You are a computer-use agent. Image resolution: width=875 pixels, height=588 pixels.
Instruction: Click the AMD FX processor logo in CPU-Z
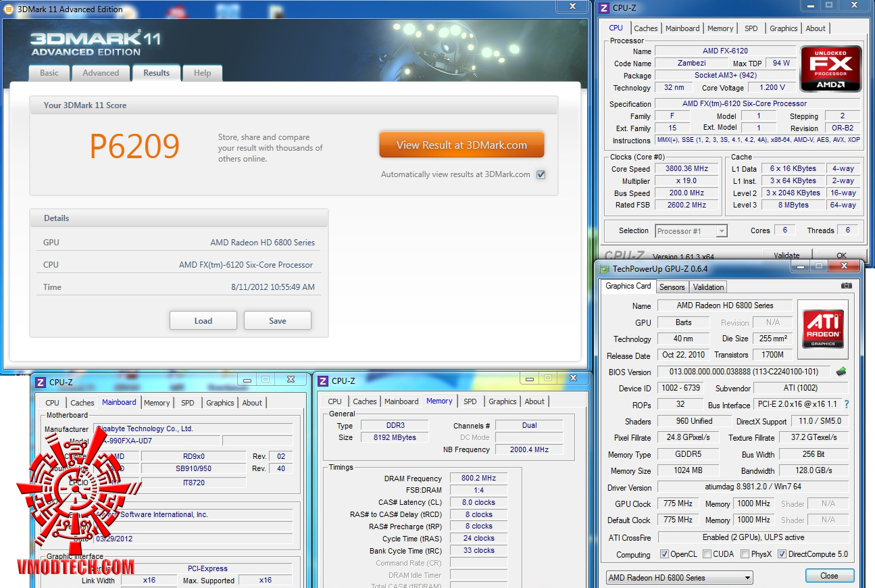tap(830, 69)
